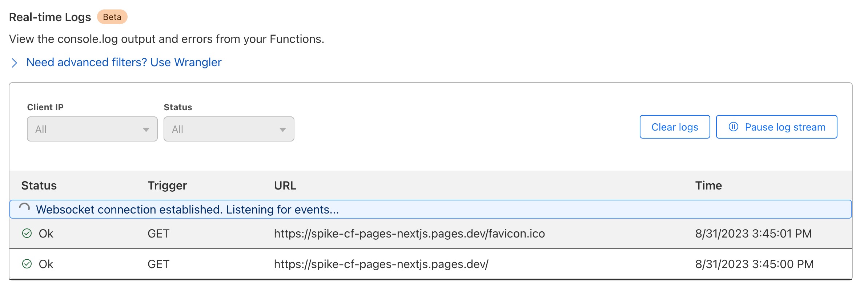The width and height of the screenshot is (868, 299).
Task: Click the pause icon in log stream button
Action: (733, 127)
